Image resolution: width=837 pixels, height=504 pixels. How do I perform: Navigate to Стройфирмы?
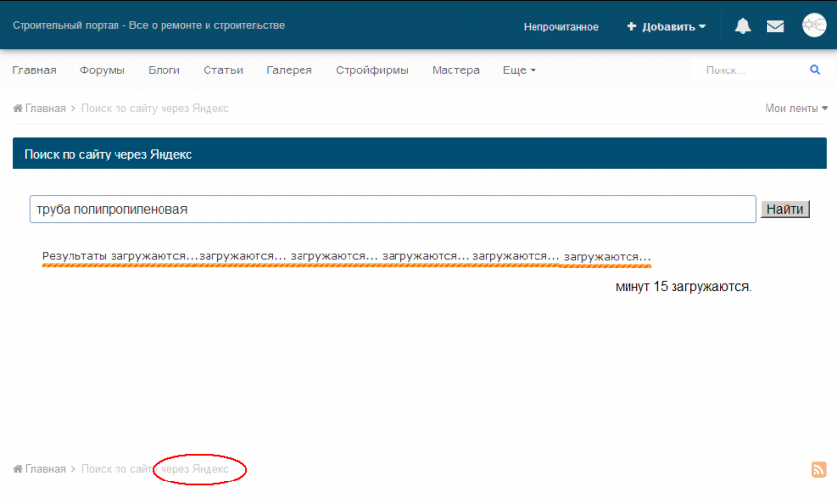[x=372, y=70]
